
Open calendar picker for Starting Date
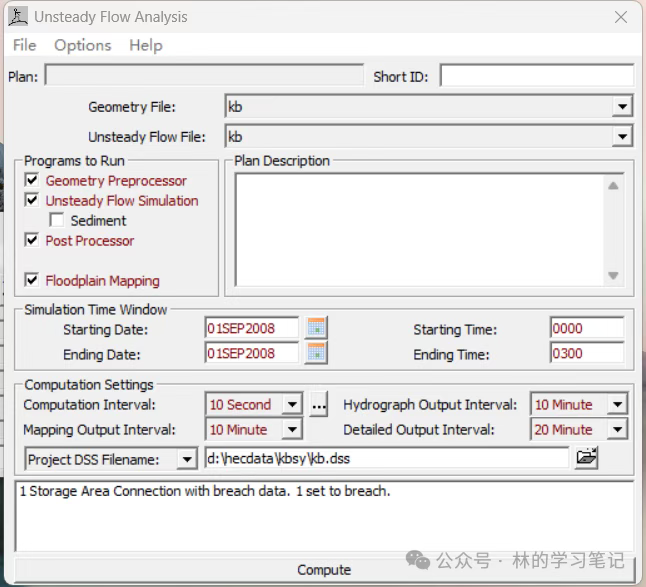coord(317,328)
